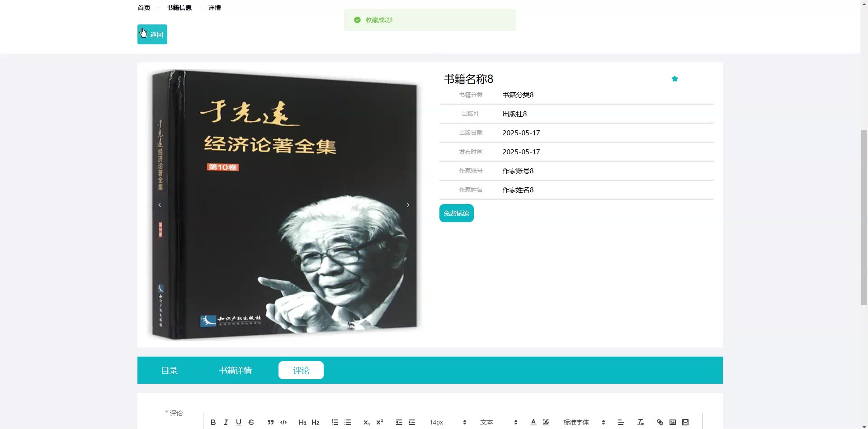This screenshot has height=429, width=868.
Task: Show next book cover image
Action: point(408,205)
